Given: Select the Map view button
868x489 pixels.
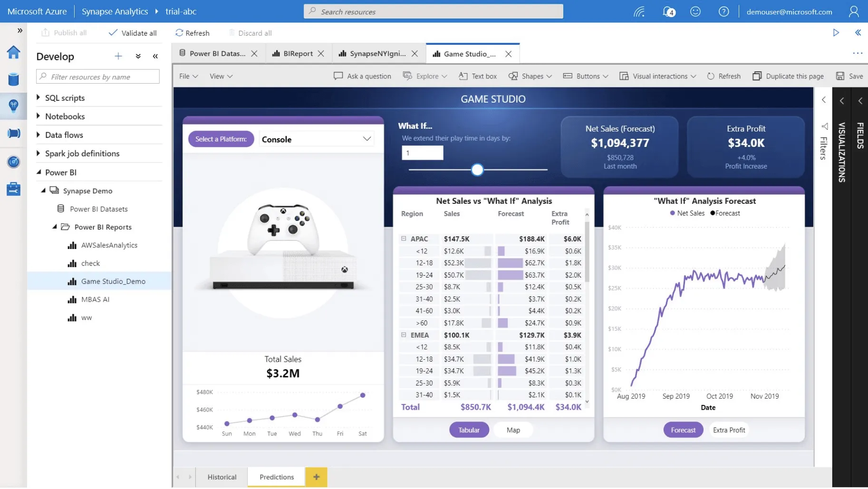Looking at the screenshot, I should coord(513,430).
